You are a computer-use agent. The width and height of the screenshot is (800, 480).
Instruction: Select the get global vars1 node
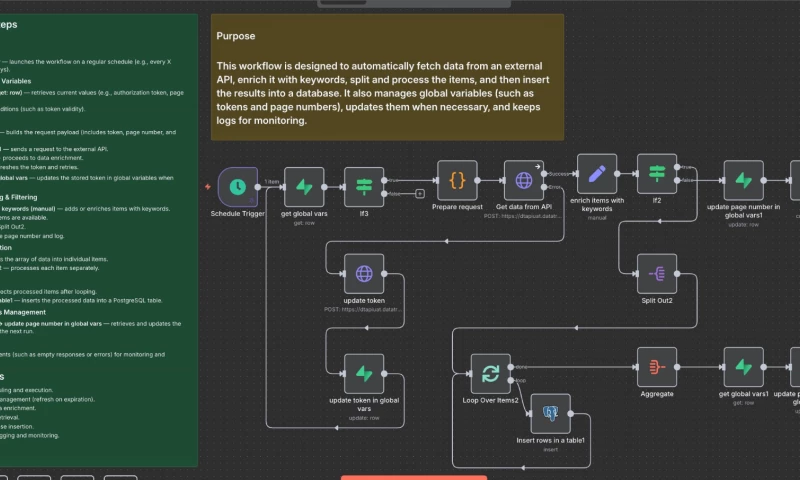[743, 367]
